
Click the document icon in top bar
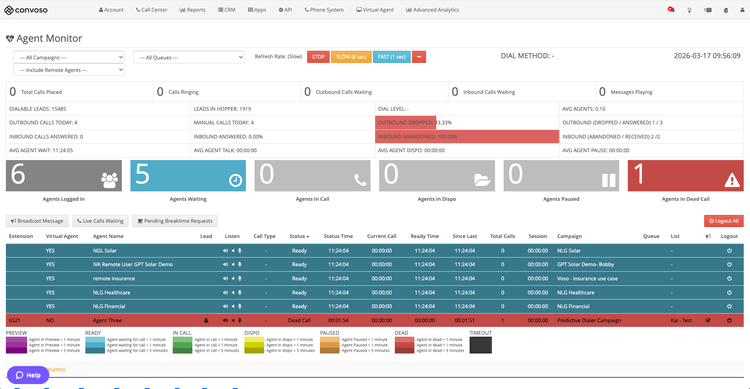pyautogui.click(x=726, y=10)
